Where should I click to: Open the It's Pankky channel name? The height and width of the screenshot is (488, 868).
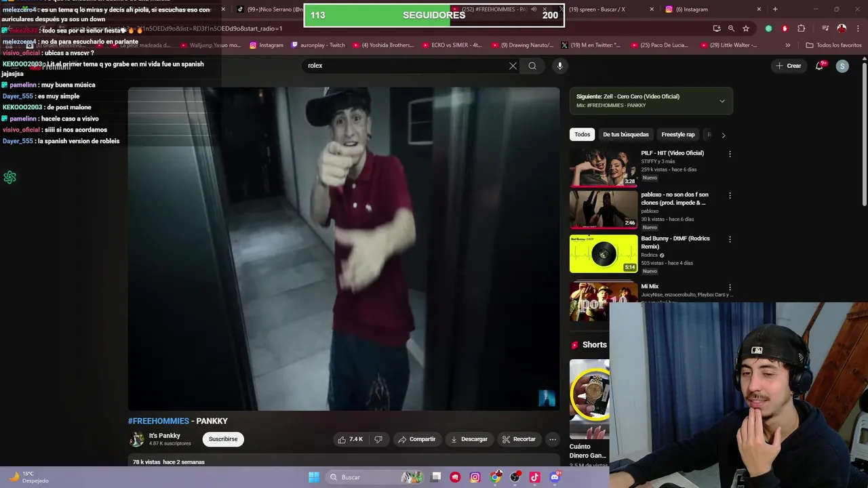pyautogui.click(x=165, y=436)
